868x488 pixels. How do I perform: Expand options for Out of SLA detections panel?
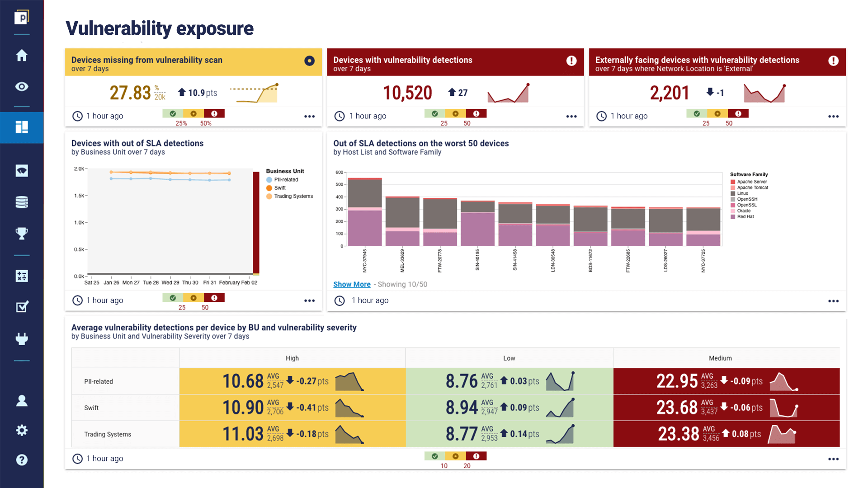[833, 300]
